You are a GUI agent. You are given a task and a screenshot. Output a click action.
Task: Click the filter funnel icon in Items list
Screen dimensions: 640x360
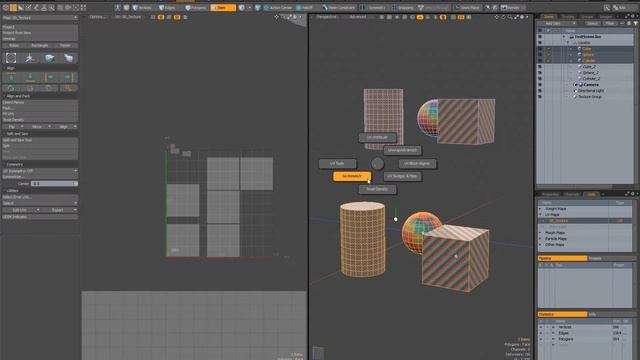[x=636, y=23]
